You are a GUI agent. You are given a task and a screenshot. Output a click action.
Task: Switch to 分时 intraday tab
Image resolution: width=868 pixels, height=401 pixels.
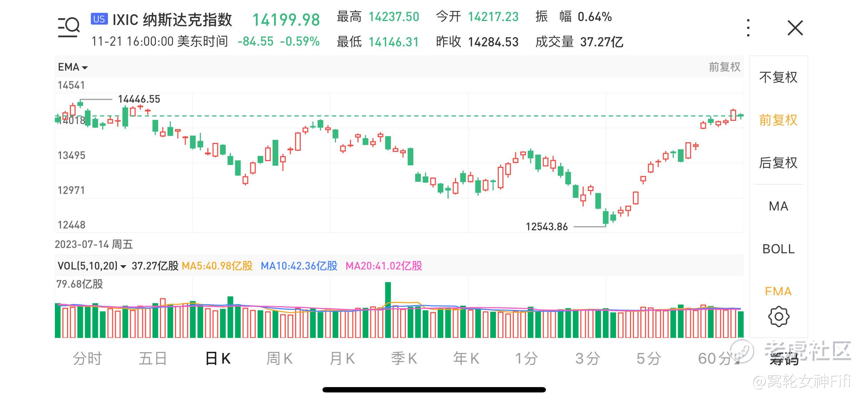pos(87,359)
